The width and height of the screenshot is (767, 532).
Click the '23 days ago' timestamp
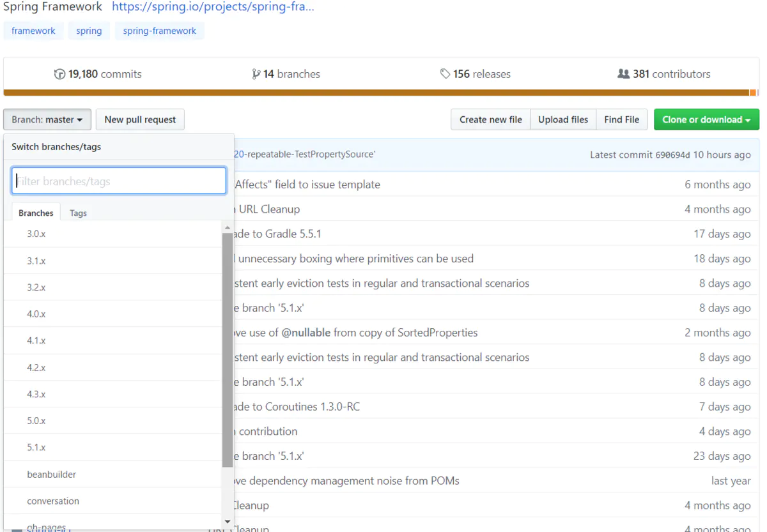722,456
